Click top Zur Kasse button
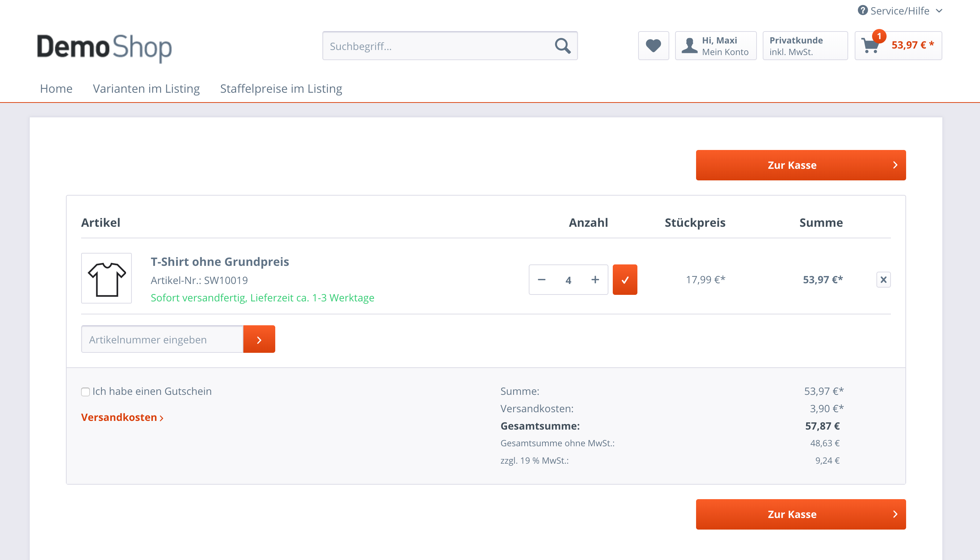 pyautogui.click(x=801, y=165)
